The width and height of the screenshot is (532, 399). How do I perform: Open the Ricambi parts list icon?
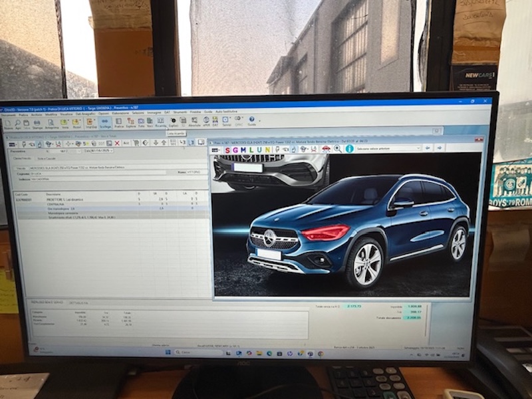pyautogui.click(x=160, y=122)
